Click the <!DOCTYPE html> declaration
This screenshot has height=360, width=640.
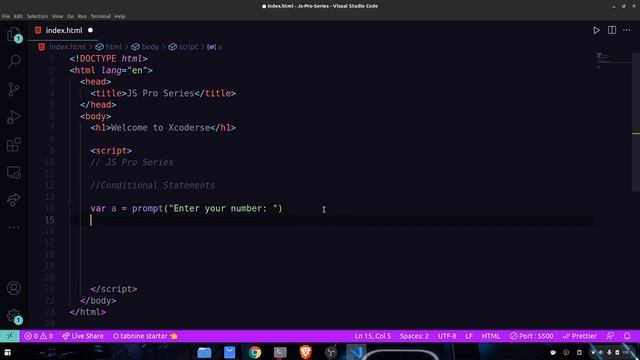[x=109, y=59]
